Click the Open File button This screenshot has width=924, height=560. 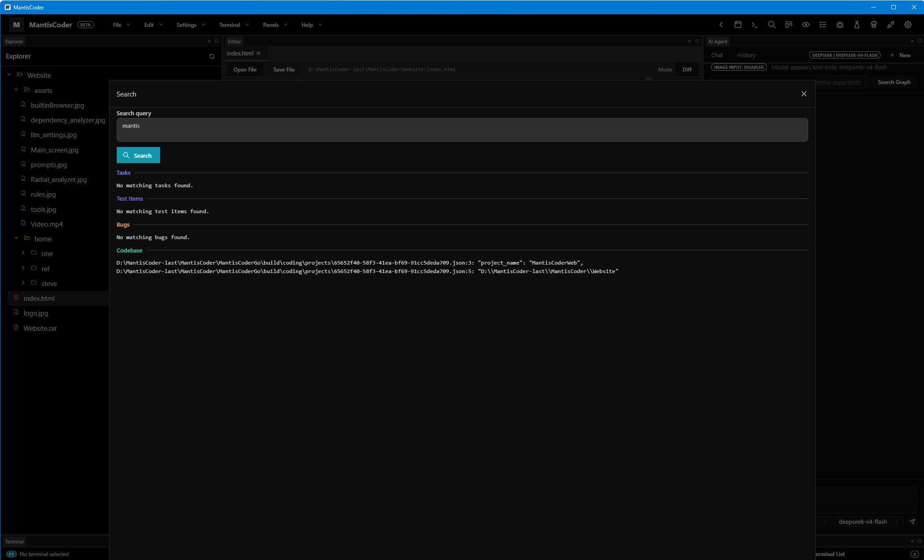point(245,70)
